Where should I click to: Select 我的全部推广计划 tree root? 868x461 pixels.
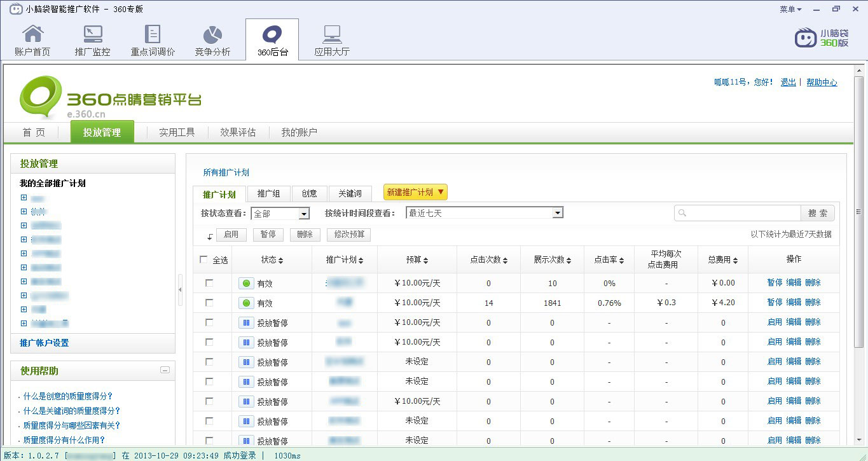(53, 183)
